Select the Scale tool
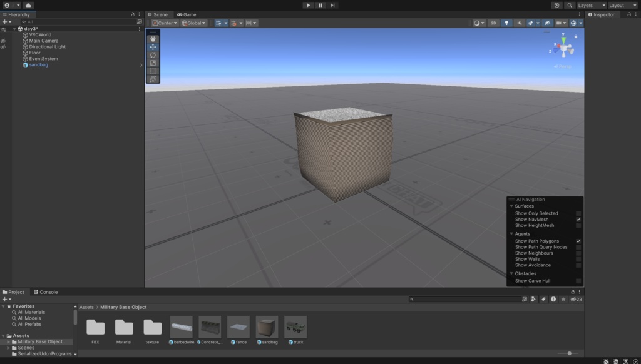This screenshot has width=641, height=364. [x=153, y=63]
